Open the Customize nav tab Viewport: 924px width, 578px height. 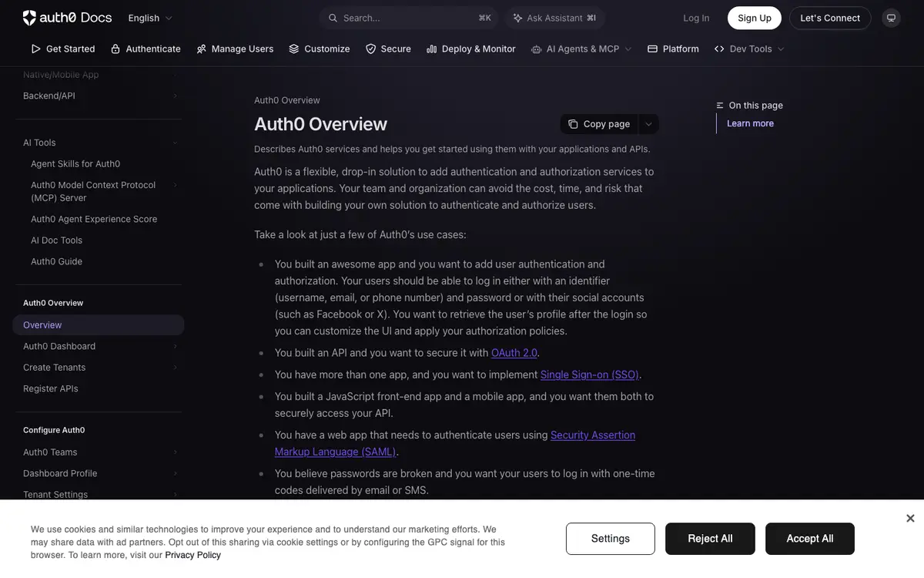click(320, 49)
